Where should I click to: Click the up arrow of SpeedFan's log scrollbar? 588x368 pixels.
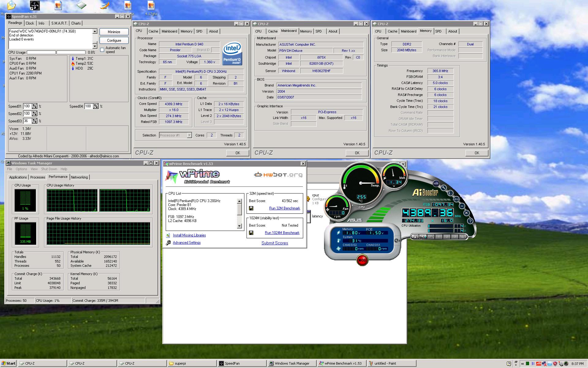(95, 31)
